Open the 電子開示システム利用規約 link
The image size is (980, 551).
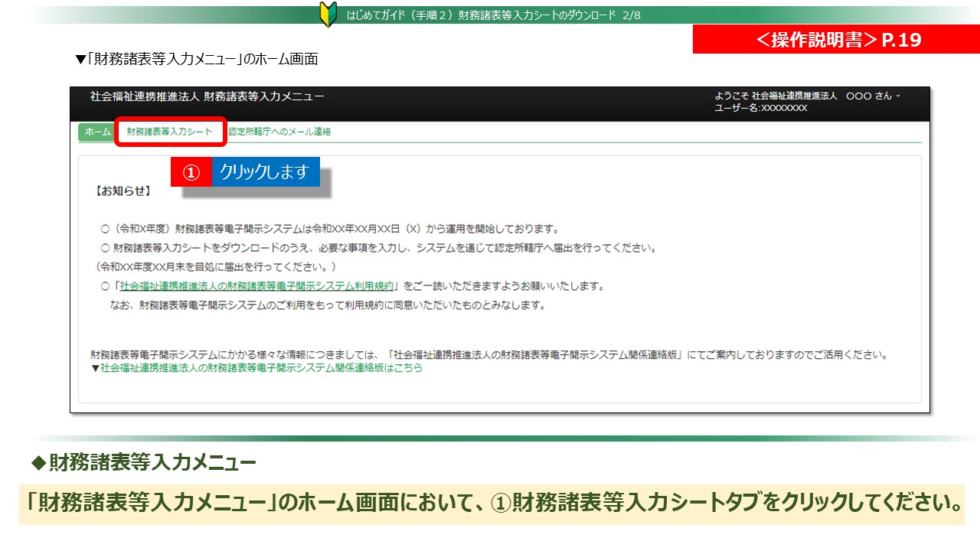256,286
